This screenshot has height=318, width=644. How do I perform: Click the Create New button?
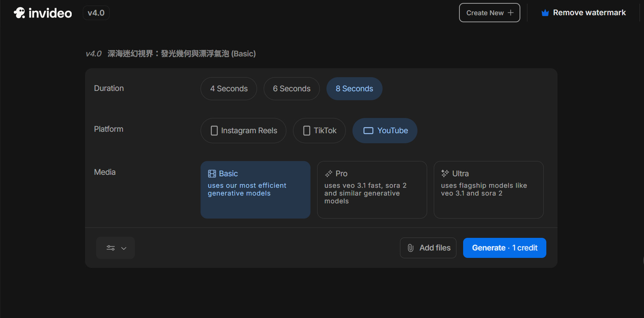[489, 13]
